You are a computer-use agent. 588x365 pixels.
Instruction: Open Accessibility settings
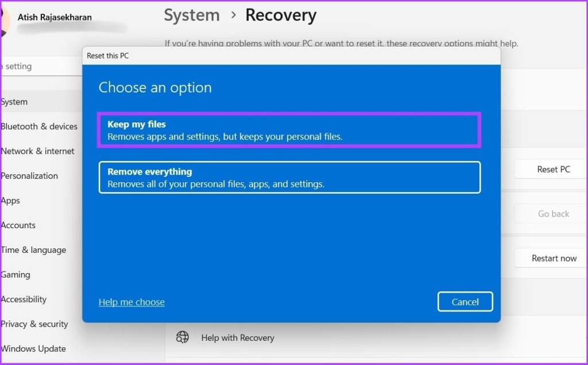pos(24,299)
